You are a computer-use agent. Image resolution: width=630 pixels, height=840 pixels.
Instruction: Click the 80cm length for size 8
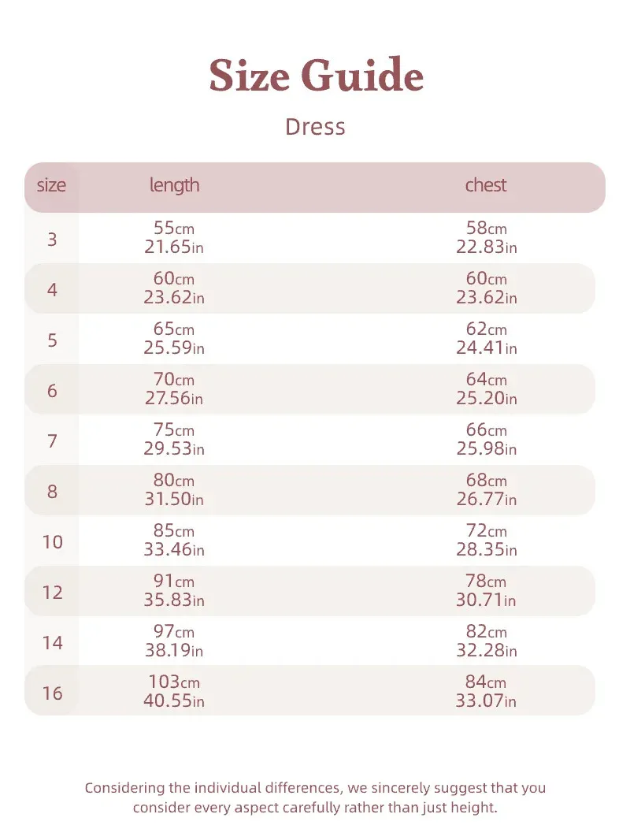click(174, 481)
